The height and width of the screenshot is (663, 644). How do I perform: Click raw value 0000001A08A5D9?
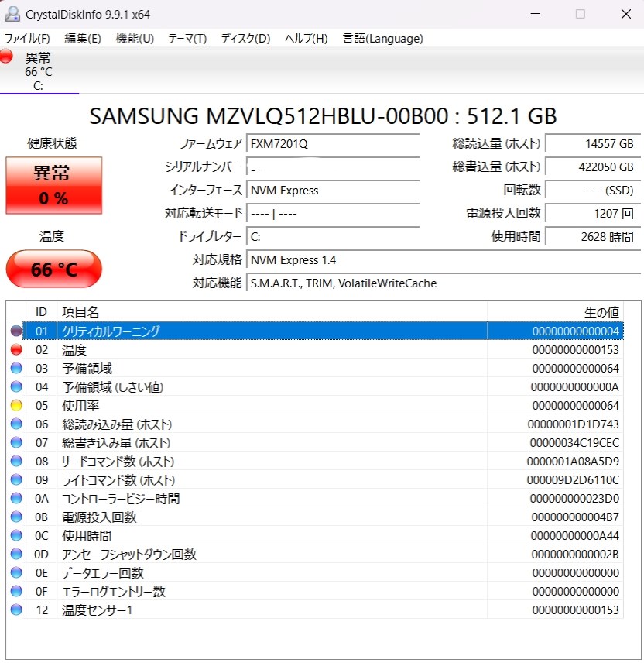click(573, 462)
